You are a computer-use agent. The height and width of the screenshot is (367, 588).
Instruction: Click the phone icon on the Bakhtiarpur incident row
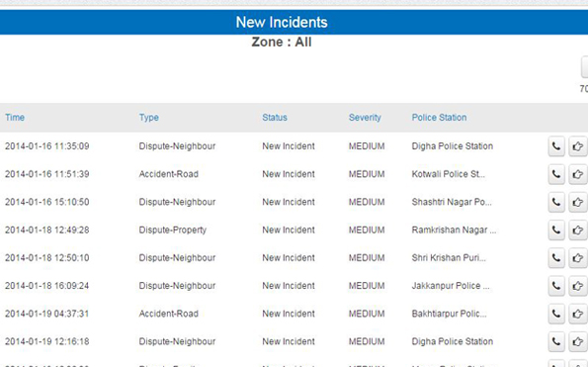556,314
